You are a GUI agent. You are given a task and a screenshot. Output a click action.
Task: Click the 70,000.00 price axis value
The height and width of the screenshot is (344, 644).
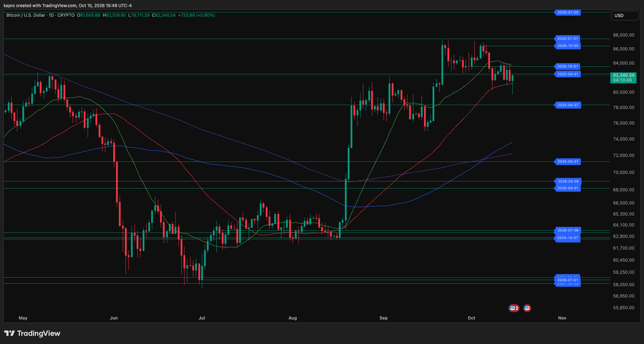[x=623, y=173]
